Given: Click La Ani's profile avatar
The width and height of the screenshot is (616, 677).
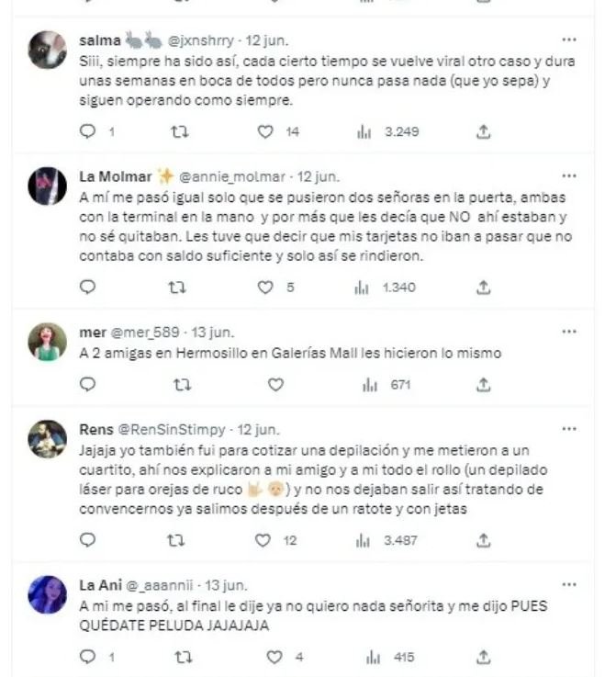Looking at the screenshot, I should pos(47,593).
